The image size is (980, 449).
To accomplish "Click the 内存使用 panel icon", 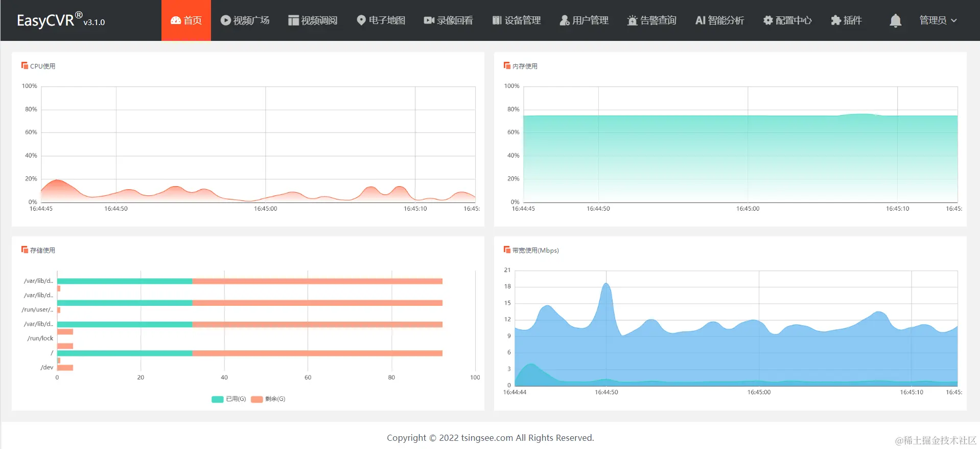I will tap(507, 65).
